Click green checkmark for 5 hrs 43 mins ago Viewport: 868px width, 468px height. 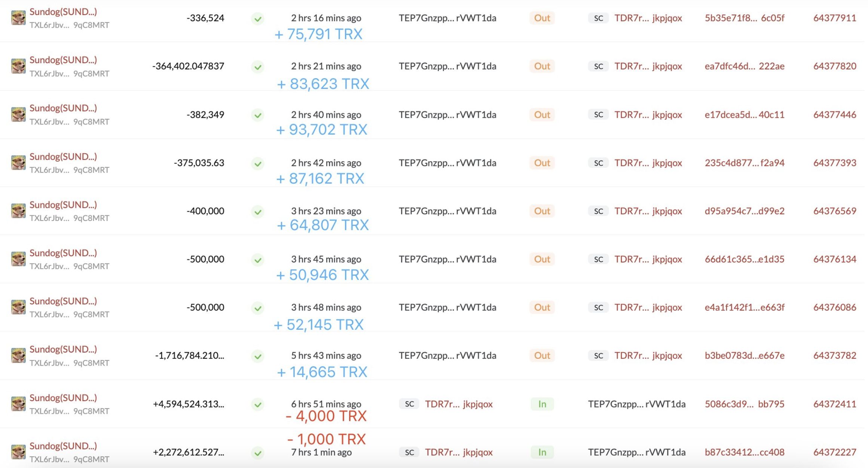coord(257,356)
